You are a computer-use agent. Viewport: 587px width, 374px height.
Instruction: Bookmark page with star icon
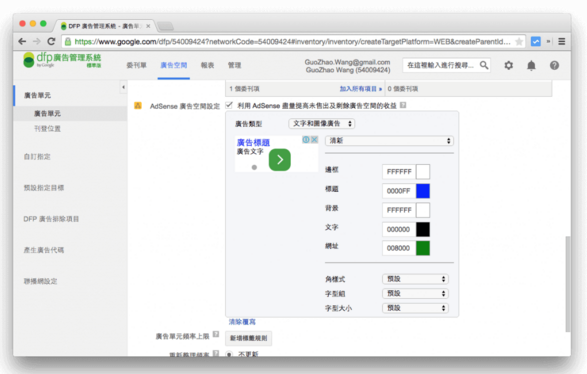(x=519, y=42)
